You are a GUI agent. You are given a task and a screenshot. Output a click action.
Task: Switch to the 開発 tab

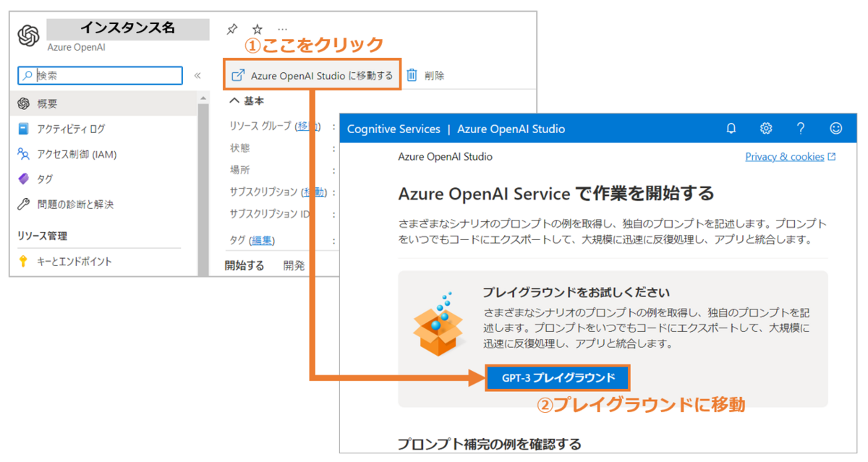pos(294,265)
